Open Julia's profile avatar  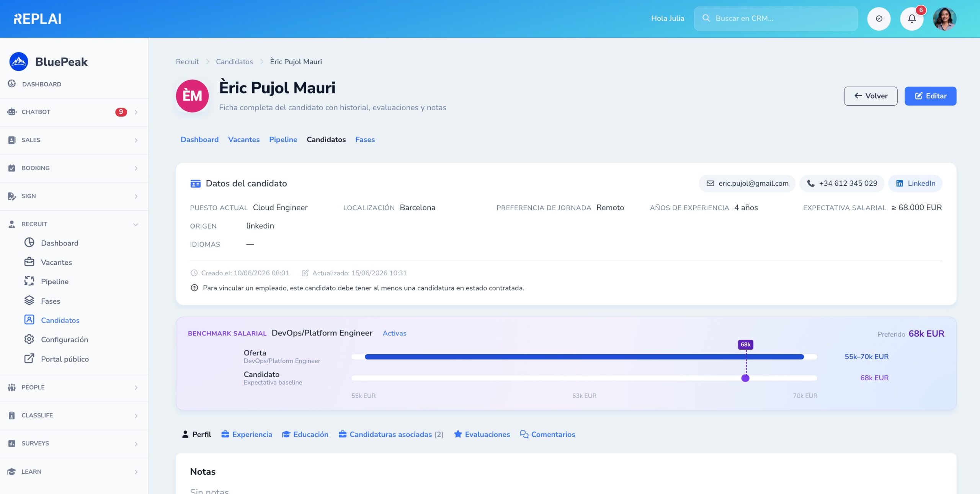[x=945, y=18]
